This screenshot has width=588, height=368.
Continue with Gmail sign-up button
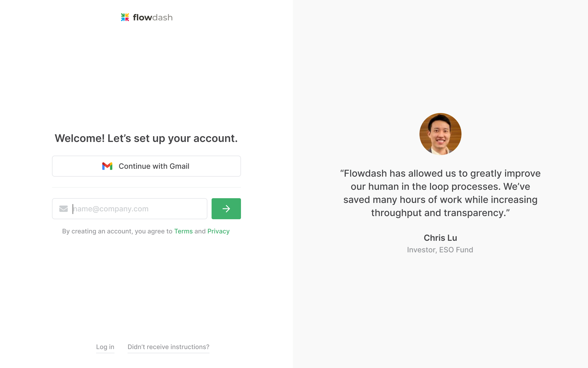(146, 166)
